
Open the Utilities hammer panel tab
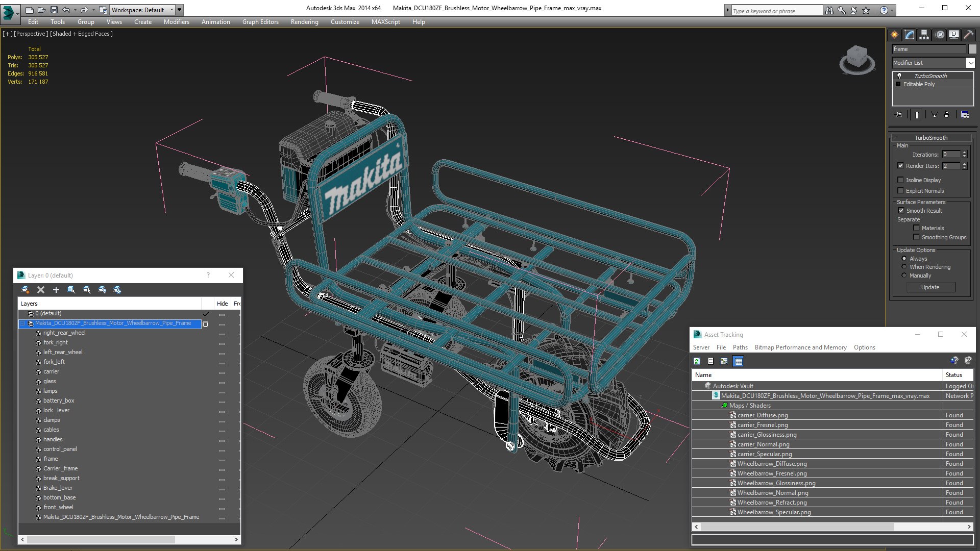[x=968, y=35]
